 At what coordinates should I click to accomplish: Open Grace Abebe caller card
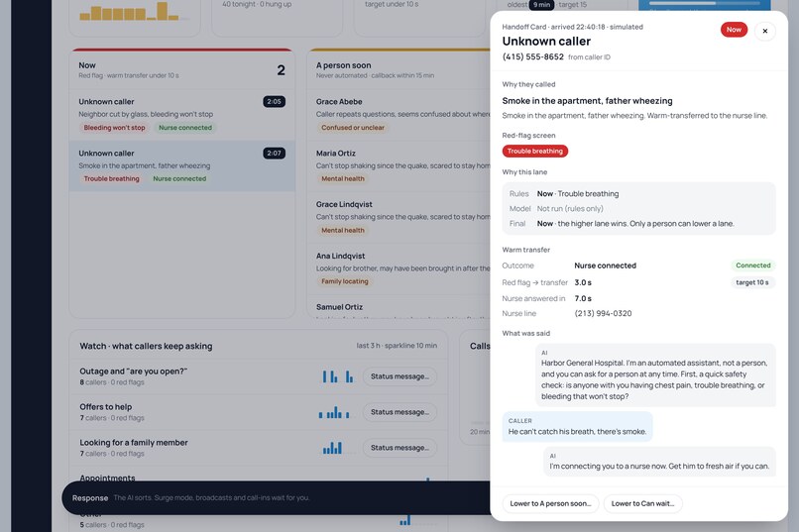click(399, 115)
